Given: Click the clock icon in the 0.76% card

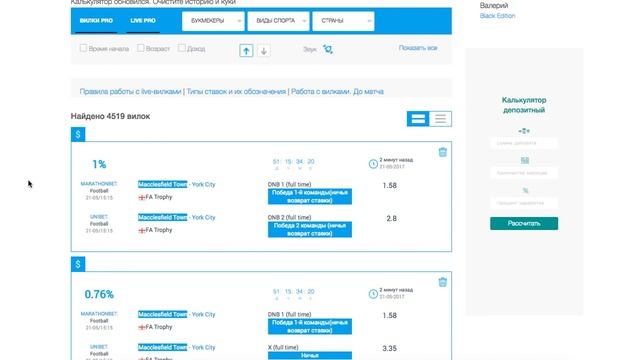Looking at the screenshot, I should 373,294.
